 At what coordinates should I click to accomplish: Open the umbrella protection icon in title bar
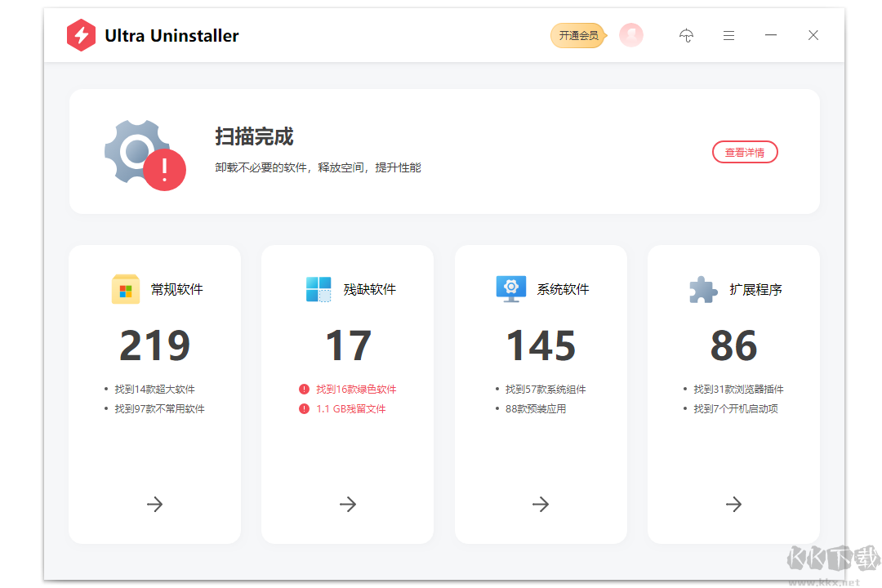click(x=686, y=35)
